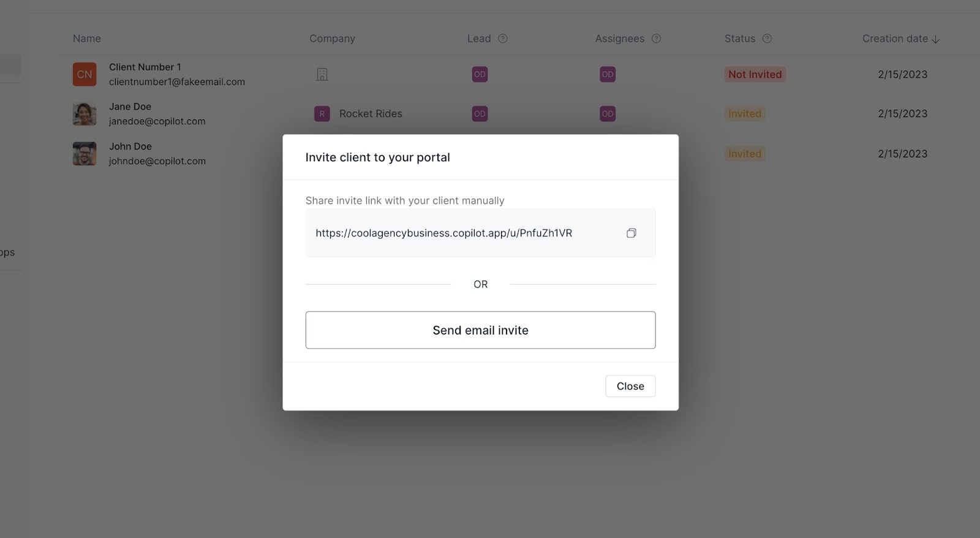Click the Company column header
This screenshot has height=538, width=980.
click(x=332, y=39)
